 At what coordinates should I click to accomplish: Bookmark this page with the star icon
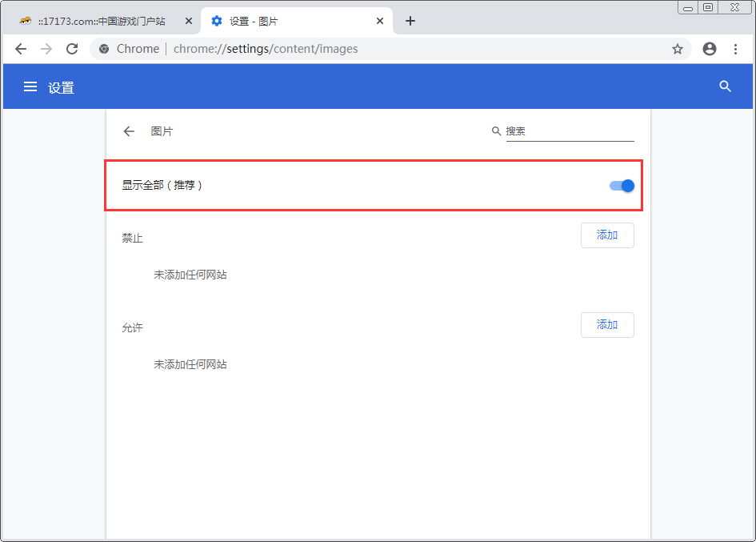tap(678, 49)
